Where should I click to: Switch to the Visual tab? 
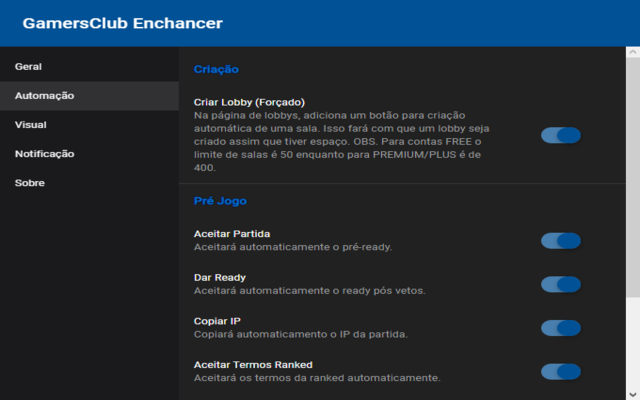[89, 124]
